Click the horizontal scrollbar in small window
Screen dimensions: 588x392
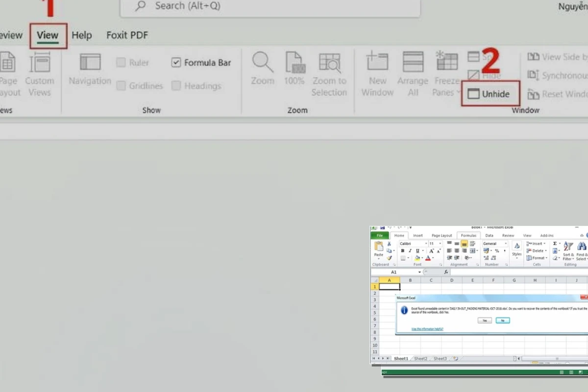click(555, 358)
